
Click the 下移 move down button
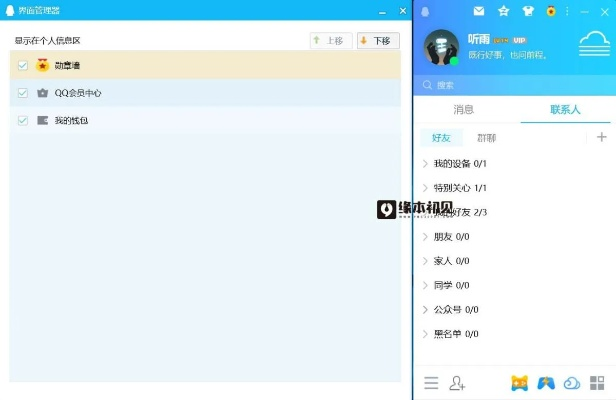click(378, 41)
